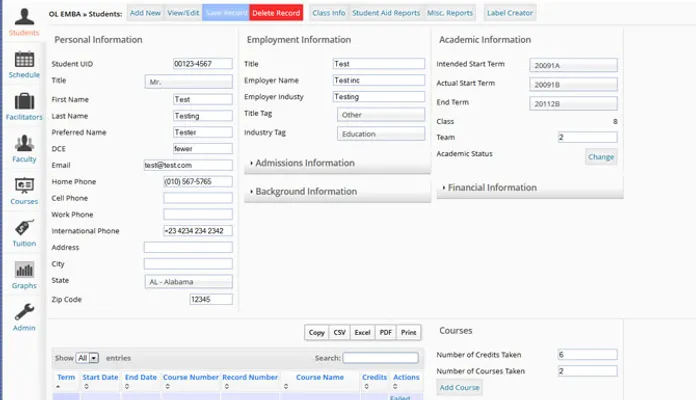Open the Graphs chart icon
Image resolution: width=696 pixels, height=400 pixels.
[x=24, y=273]
